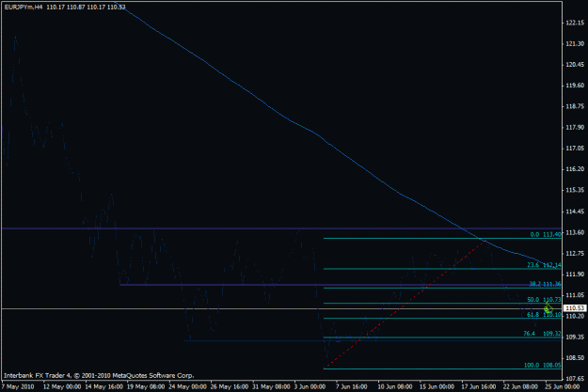Click the 108.50 price axis label
This screenshot has height=392, width=588.
click(x=575, y=358)
